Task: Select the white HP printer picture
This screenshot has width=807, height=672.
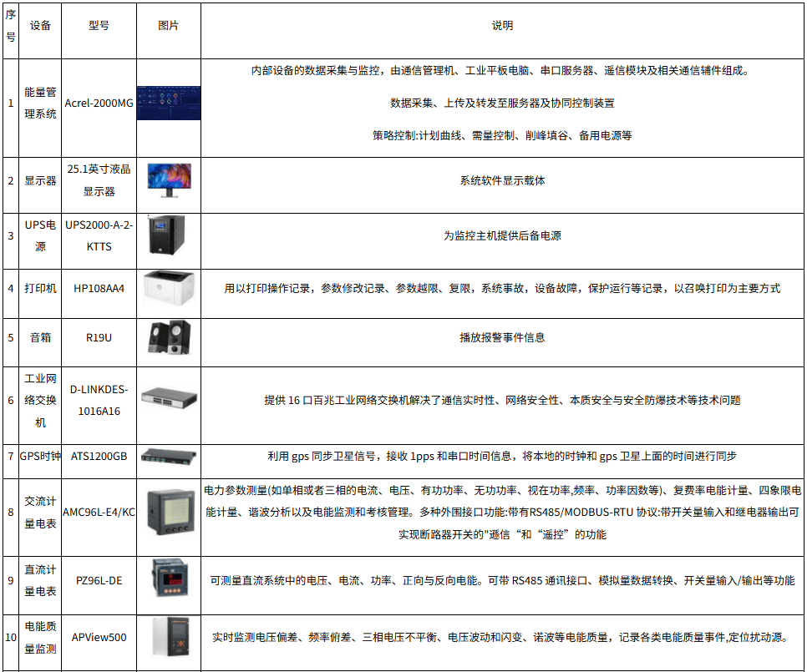Action: pos(168,289)
